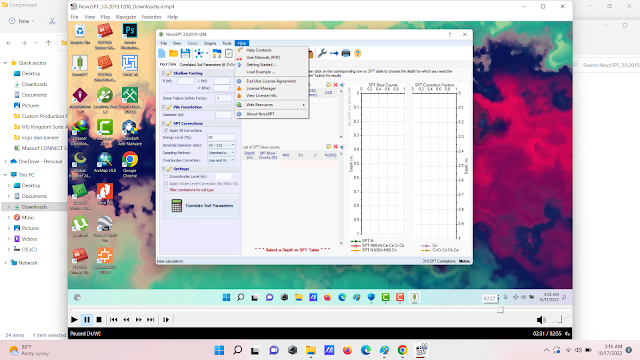Open the Borehole Diameter dropdown

(221, 145)
